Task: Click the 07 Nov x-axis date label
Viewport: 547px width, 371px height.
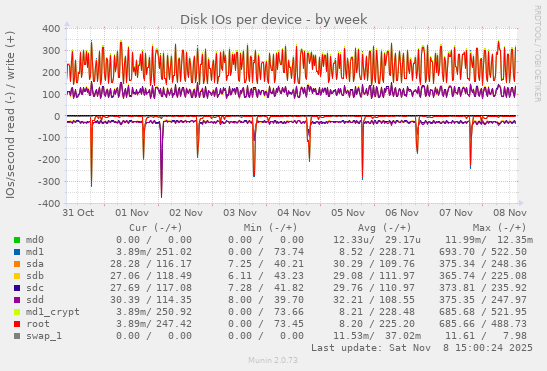Action: point(456,213)
